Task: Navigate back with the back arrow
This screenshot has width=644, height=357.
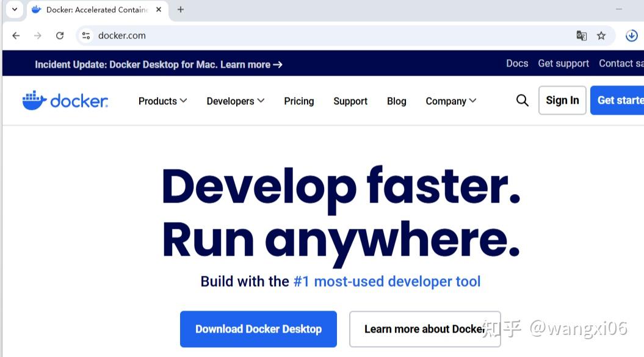Action: (x=16, y=35)
